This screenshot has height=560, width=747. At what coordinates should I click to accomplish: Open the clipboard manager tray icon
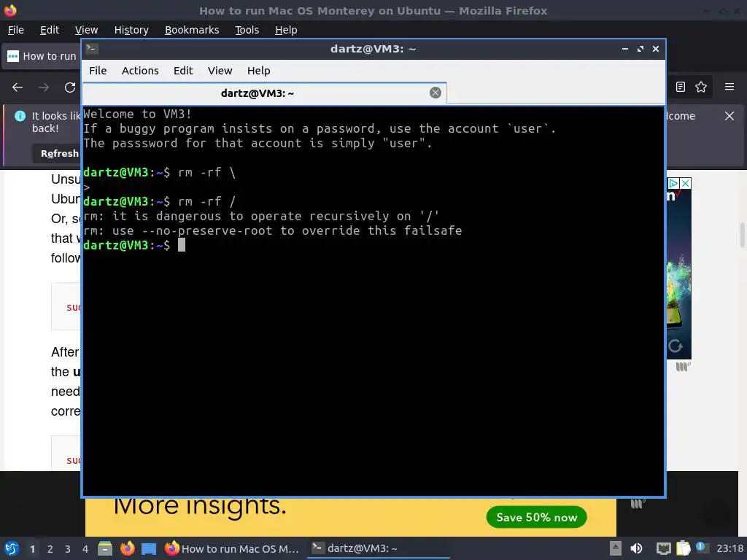pos(683,548)
